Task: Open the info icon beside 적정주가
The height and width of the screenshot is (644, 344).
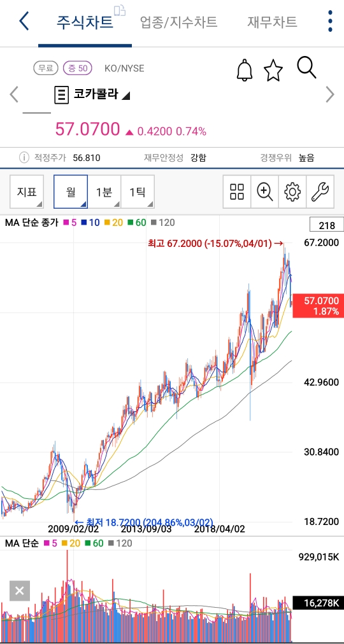Action: pyautogui.click(x=24, y=157)
